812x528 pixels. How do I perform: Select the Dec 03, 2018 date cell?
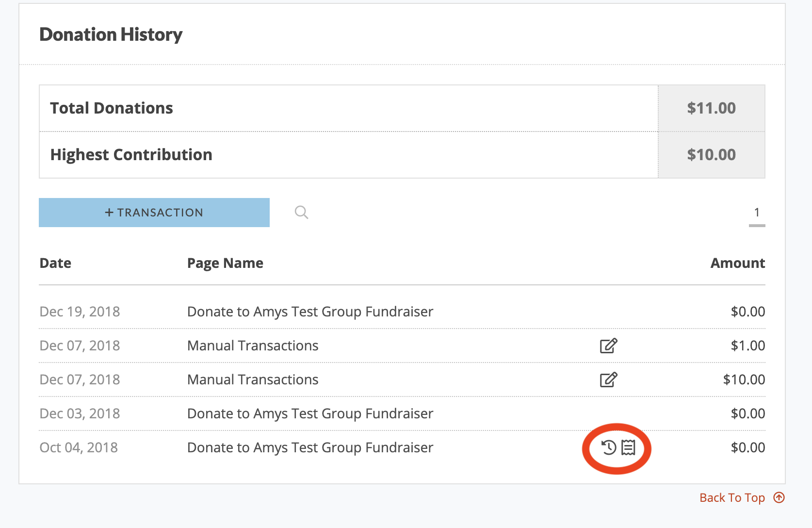point(80,413)
